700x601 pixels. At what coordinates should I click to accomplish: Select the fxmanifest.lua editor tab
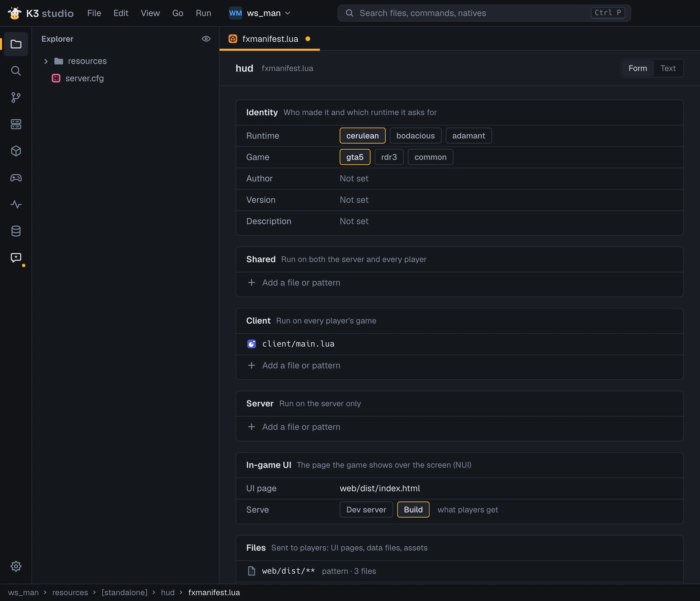[270, 39]
